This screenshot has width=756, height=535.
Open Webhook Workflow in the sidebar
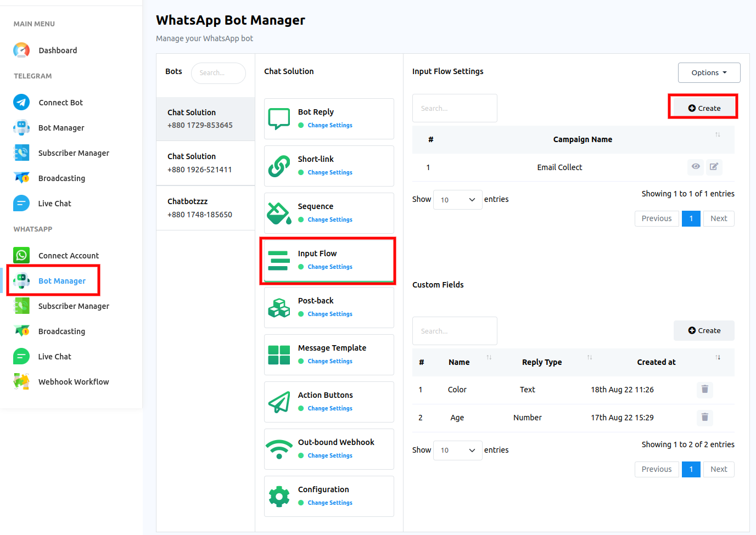click(74, 382)
